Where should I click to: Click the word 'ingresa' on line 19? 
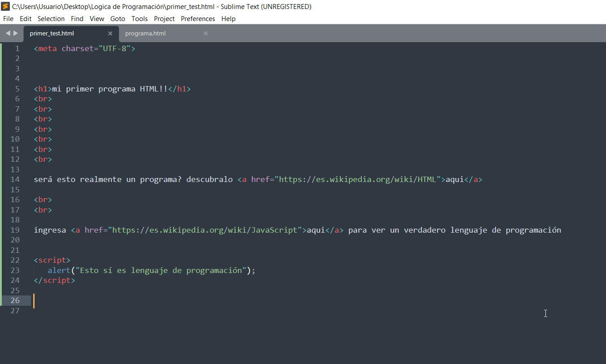[50, 230]
